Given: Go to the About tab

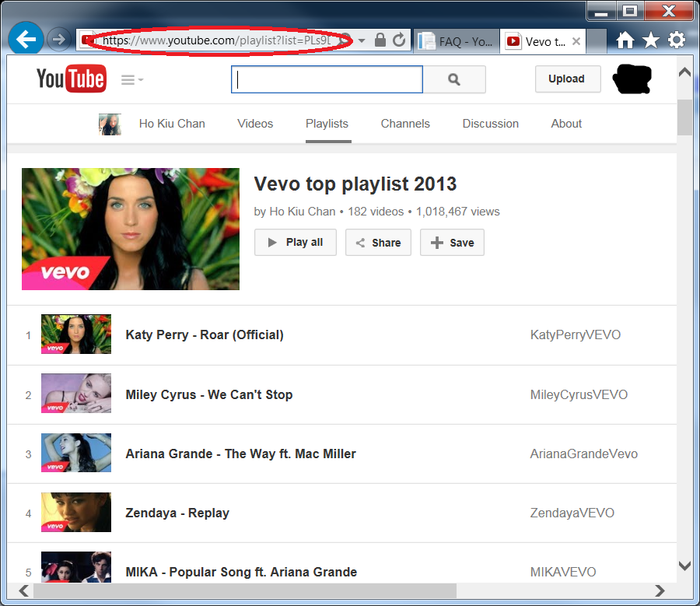Looking at the screenshot, I should pos(566,124).
